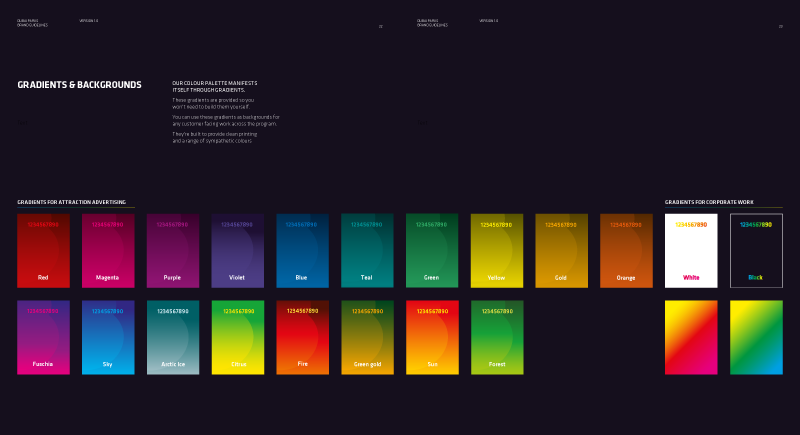Pick the Magenta gradient swatch

click(x=108, y=251)
